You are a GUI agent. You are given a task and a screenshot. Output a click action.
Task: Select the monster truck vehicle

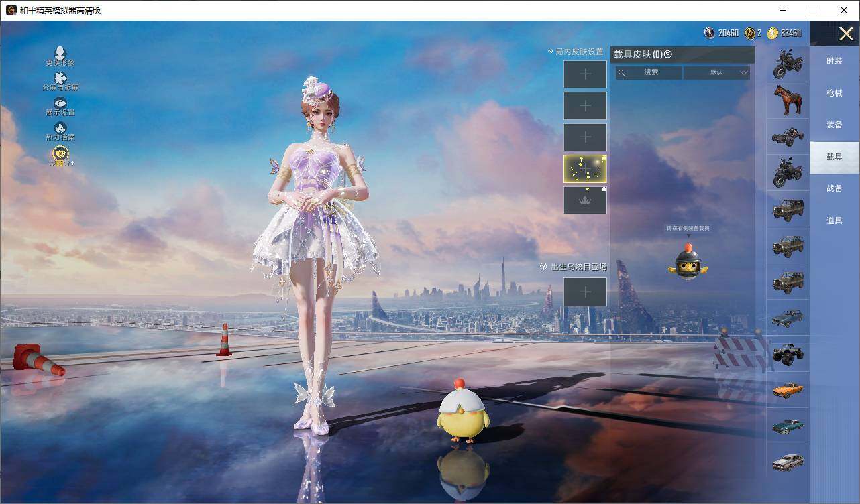coord(788,354)
